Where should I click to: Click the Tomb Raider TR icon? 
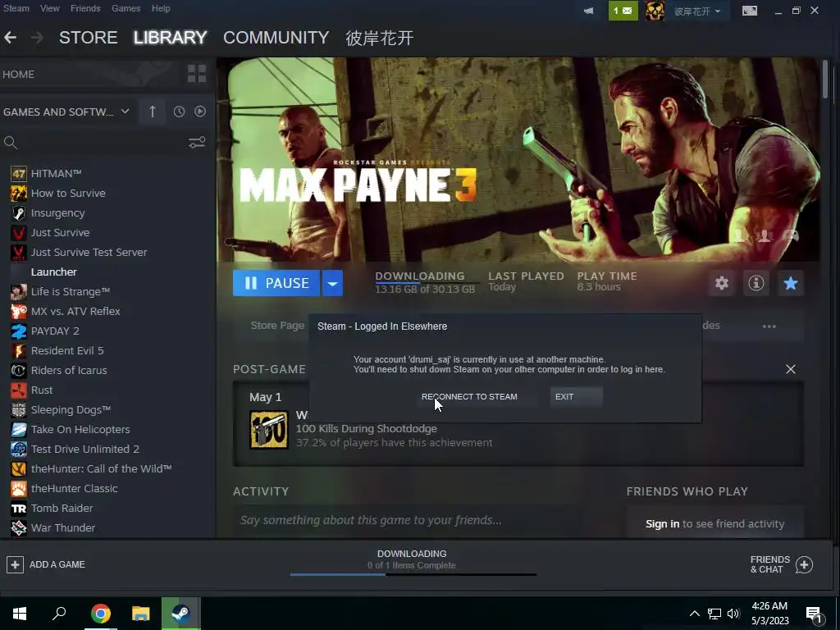point(19,509)
